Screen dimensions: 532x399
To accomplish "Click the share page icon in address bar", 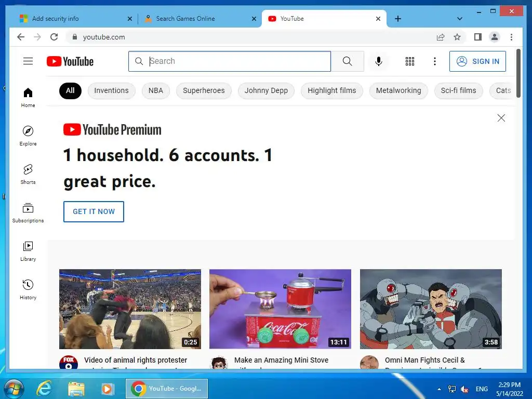I will [x=441, y=37].
